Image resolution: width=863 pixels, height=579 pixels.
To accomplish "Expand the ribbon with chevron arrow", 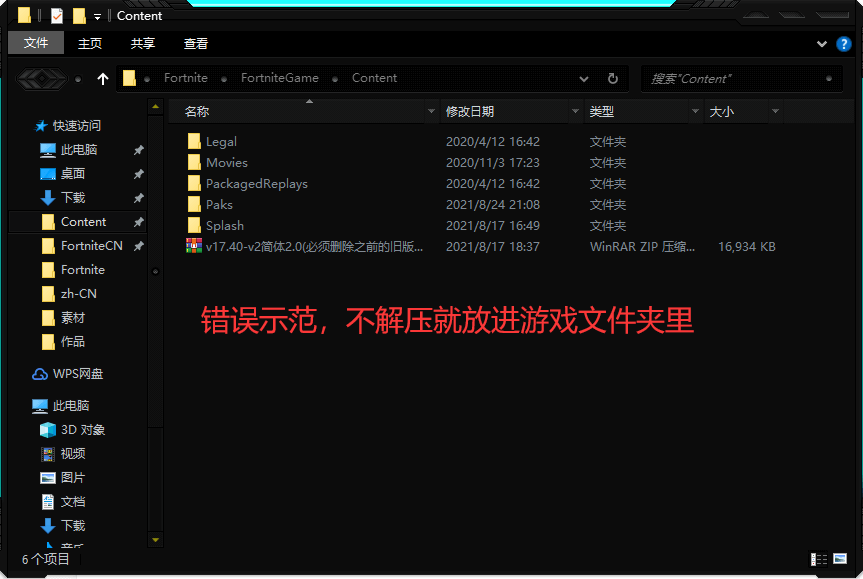I will click(x=822, y=44).
